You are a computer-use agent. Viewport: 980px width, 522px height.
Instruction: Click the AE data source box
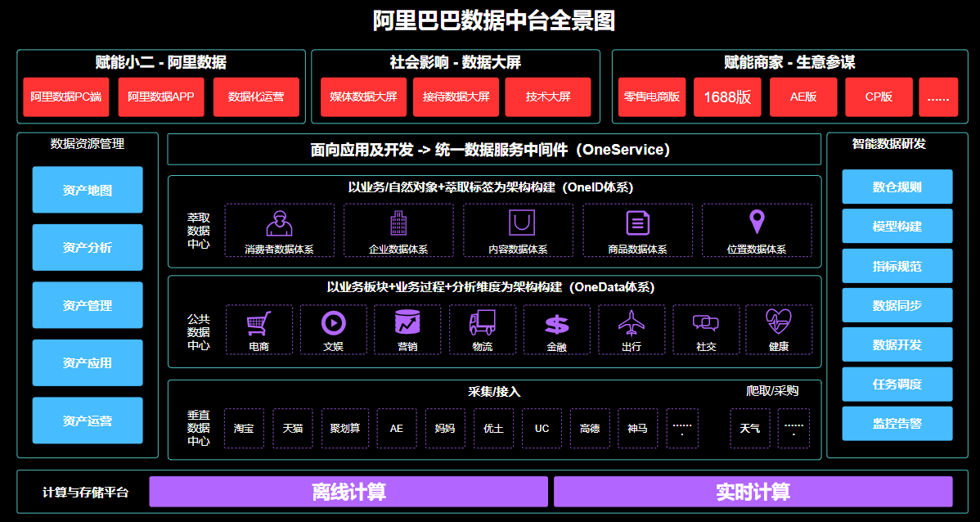tap(397, 428)
